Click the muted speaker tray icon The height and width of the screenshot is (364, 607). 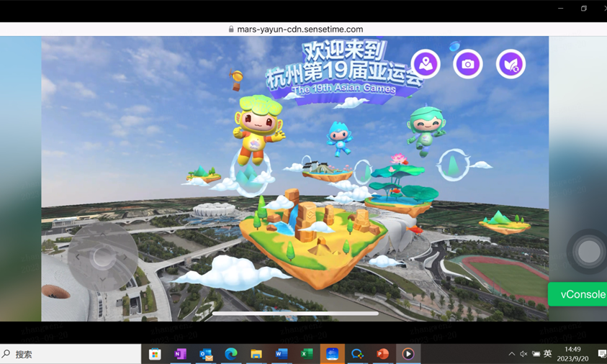click(x=523, y=354)
